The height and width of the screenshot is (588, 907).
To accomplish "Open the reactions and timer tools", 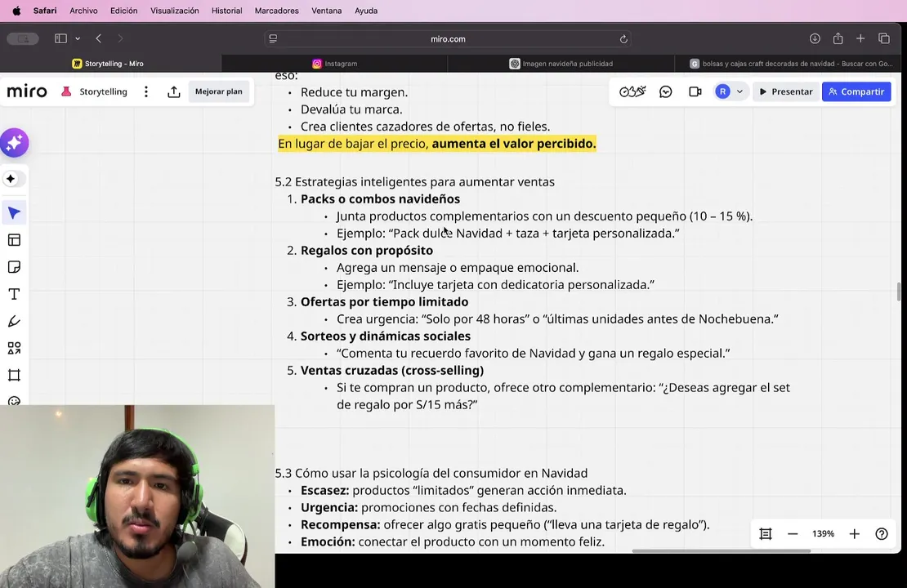I will point(632,91).
